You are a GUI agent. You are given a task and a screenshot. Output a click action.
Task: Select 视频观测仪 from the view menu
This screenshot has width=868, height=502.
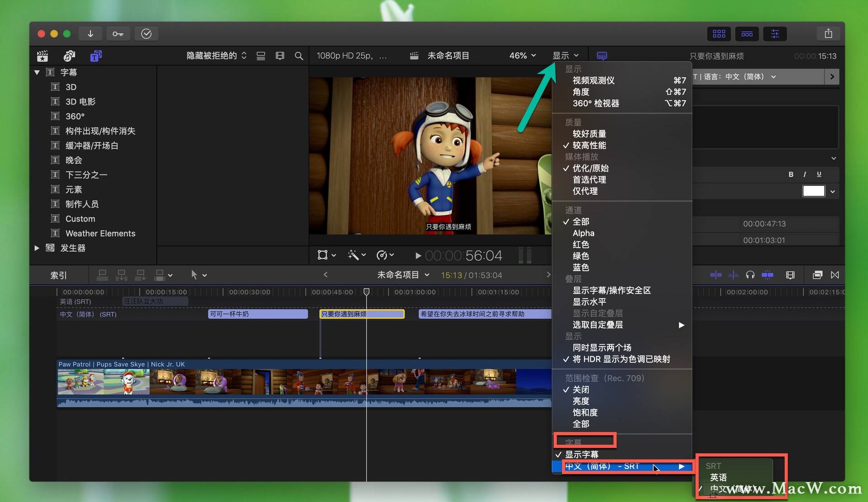click(594, 80)
